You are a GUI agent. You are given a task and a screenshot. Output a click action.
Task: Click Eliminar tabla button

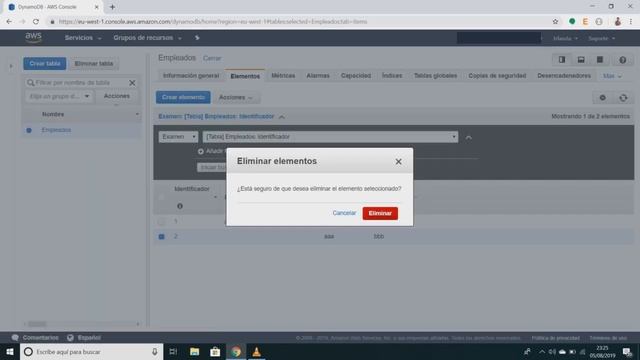pos(93,64)
